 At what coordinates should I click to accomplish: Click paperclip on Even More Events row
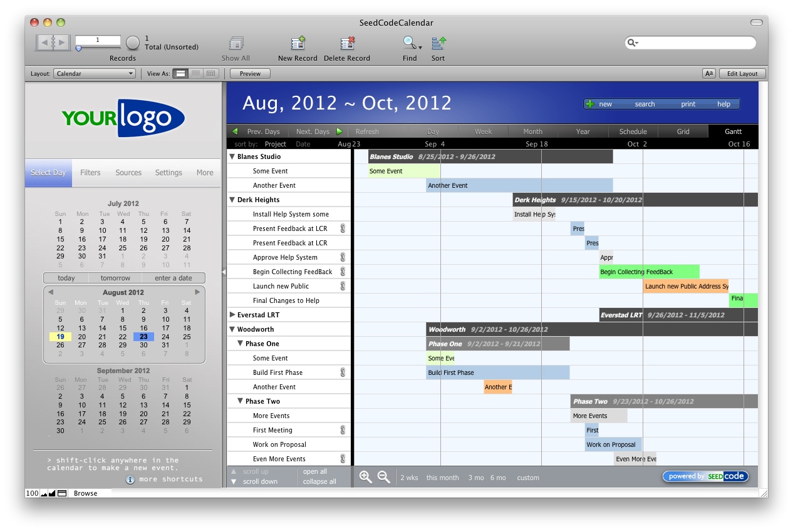click(343, 459)
